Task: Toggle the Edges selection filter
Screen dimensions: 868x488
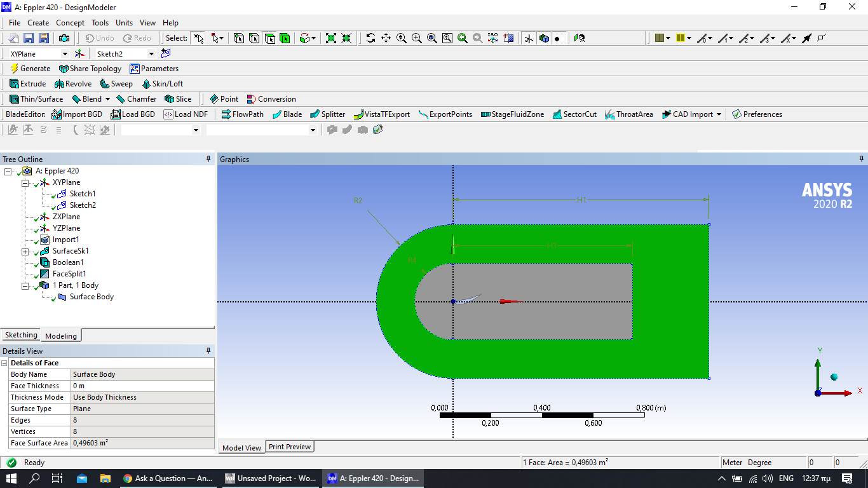Action: tap(254, 38)
